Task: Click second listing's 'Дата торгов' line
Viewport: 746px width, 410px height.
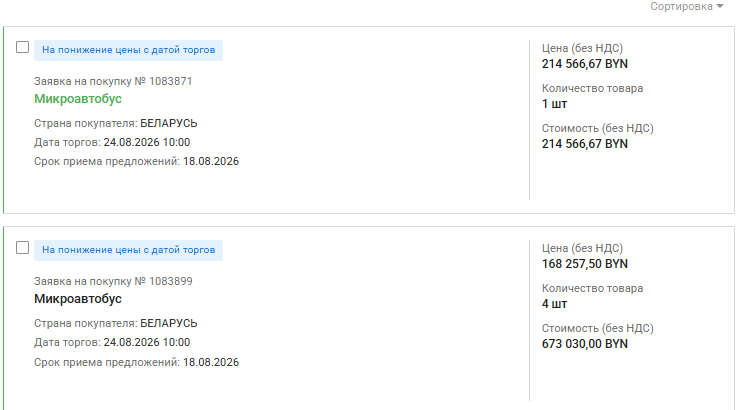Action: tap(112, 342)
